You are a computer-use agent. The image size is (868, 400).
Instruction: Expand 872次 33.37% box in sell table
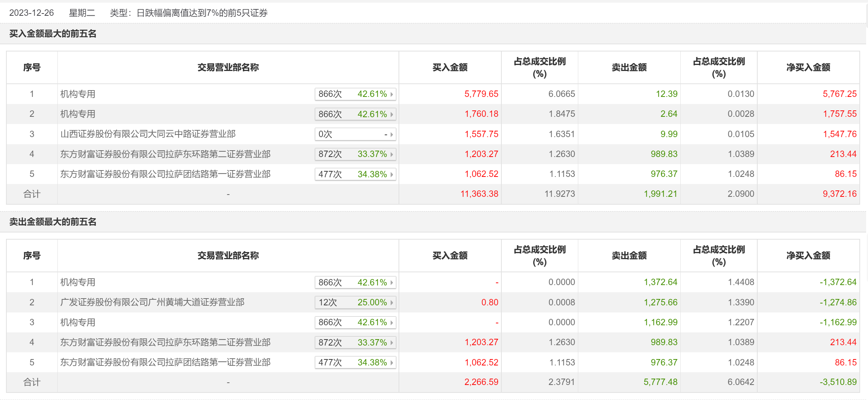(x=355, y=343)
